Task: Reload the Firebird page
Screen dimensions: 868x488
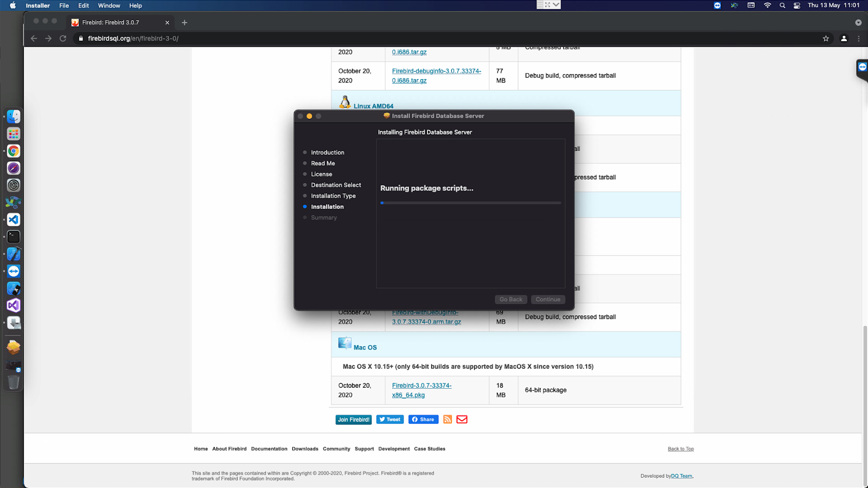Action: pyautogui.click(x=63, y=39)
